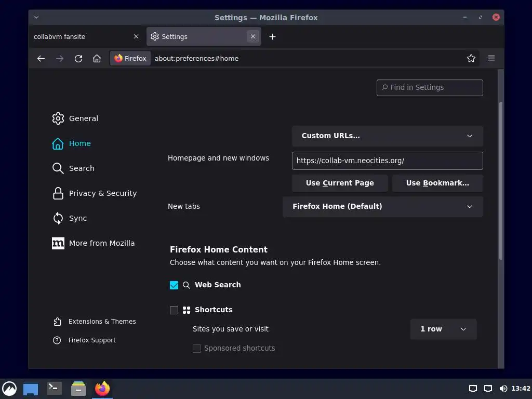Click the Firefox Support question mark icon

pyautogui.click(x=57, y=340)
